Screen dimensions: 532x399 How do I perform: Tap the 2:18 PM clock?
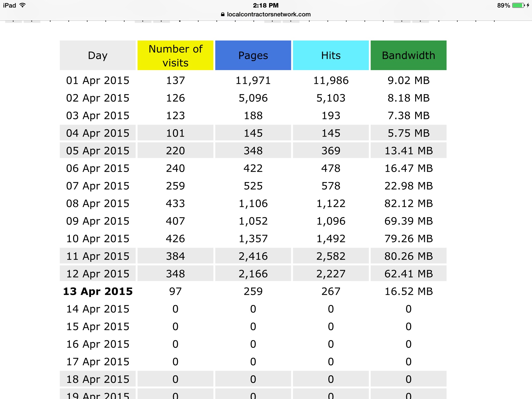click(265, 5)
